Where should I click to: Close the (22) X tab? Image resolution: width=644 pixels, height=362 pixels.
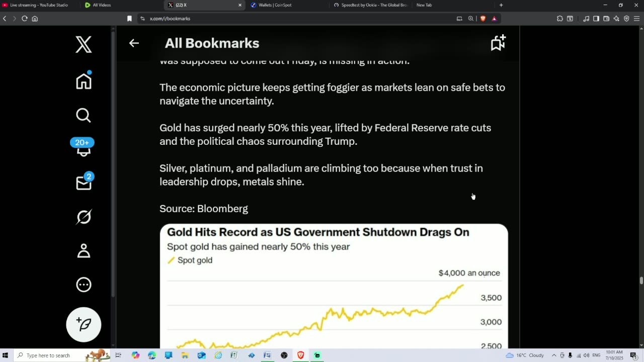click(240, 5)
